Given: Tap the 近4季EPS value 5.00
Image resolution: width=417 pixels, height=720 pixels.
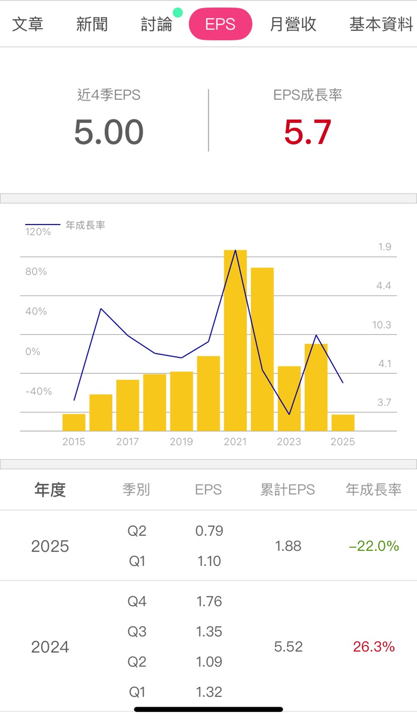Looking at the screenshot, I should [109, 132].
